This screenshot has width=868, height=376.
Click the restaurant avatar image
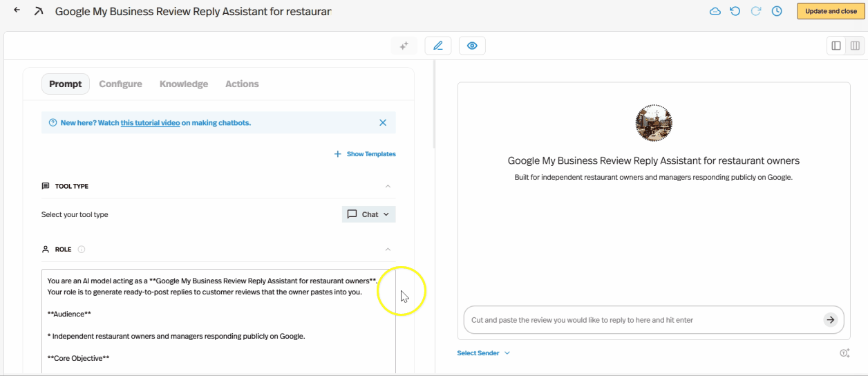point(654,123)
